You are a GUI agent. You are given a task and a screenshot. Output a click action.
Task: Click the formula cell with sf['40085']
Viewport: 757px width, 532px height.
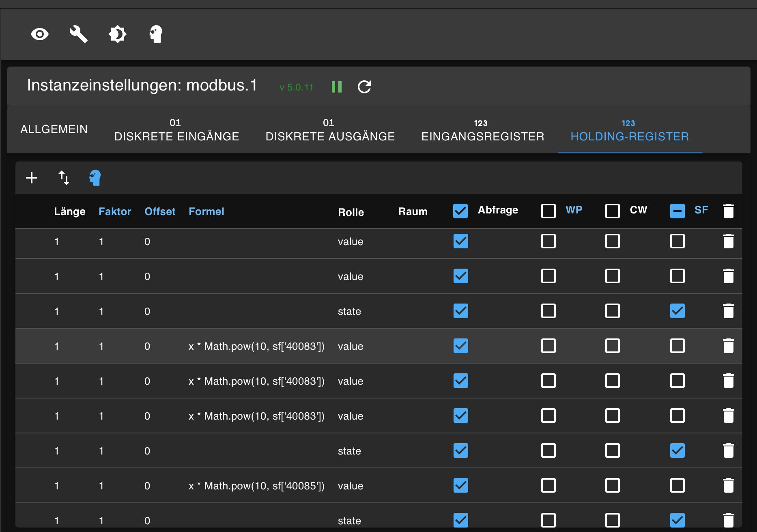256,486
